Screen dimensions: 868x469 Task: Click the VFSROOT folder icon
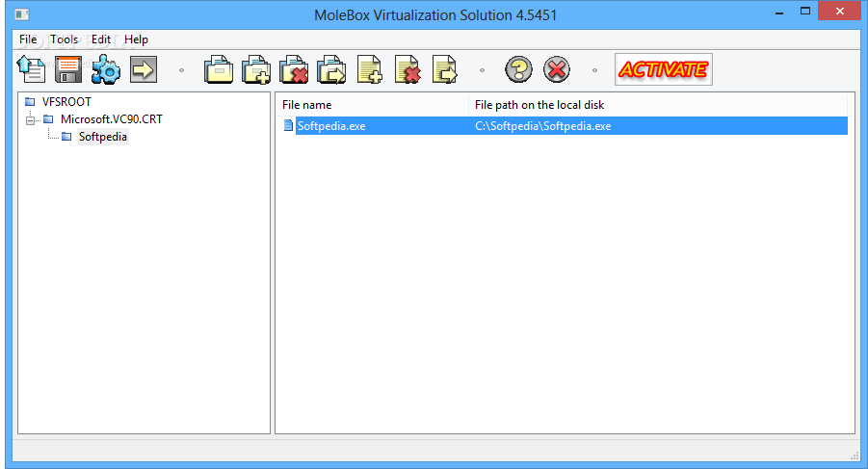pos(30,102)
